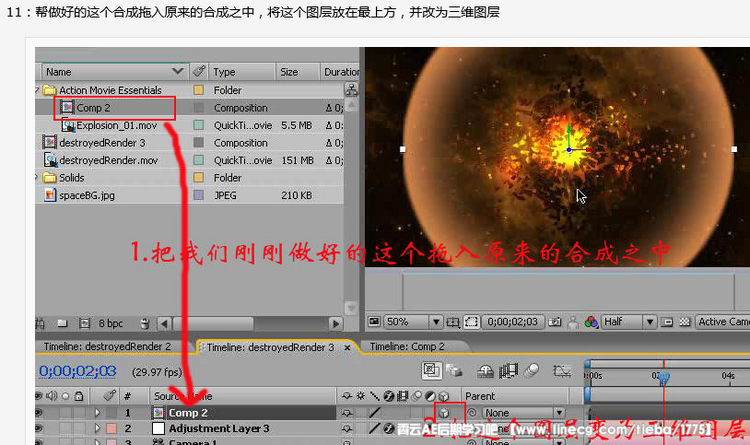This screenshot has height=445, width=750.
Task: Click the Comp 2 composition icon in Project panel
Action: (68, 108)
